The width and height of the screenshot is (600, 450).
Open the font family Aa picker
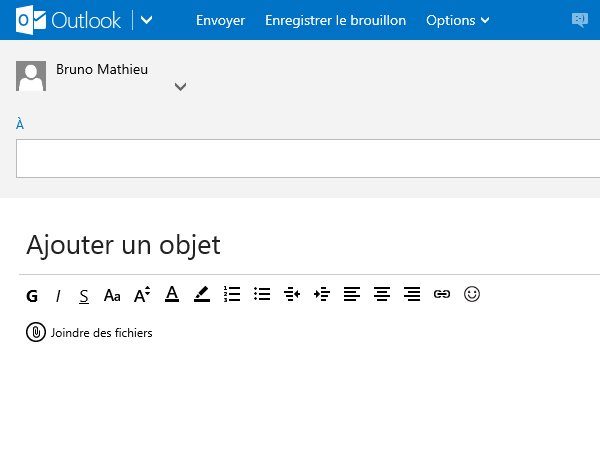(112, 296)
